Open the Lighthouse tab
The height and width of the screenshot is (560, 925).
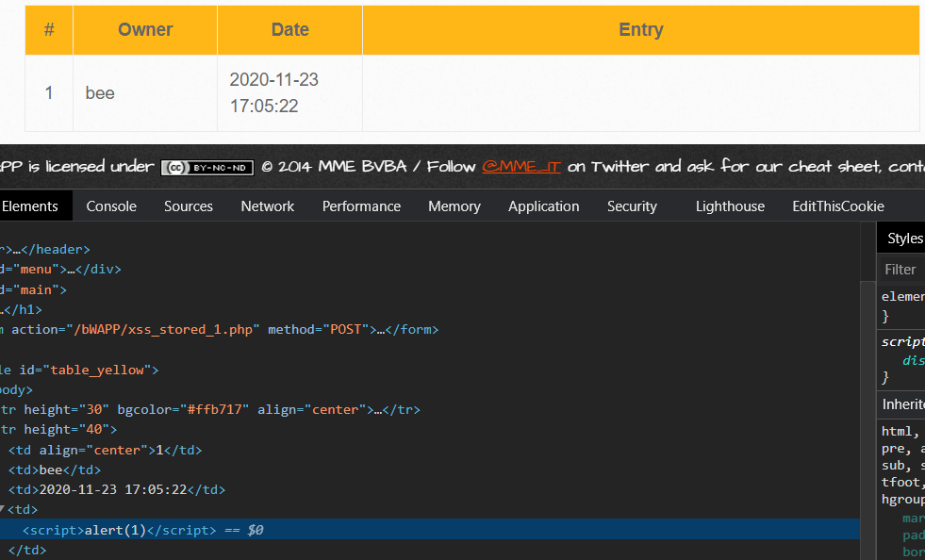[730, 206]
